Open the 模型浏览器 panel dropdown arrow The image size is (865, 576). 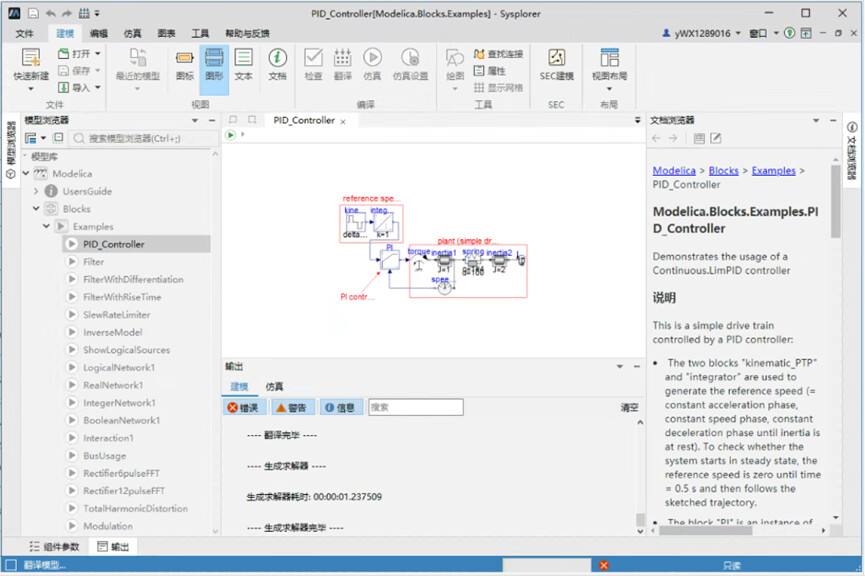(195, 120)
